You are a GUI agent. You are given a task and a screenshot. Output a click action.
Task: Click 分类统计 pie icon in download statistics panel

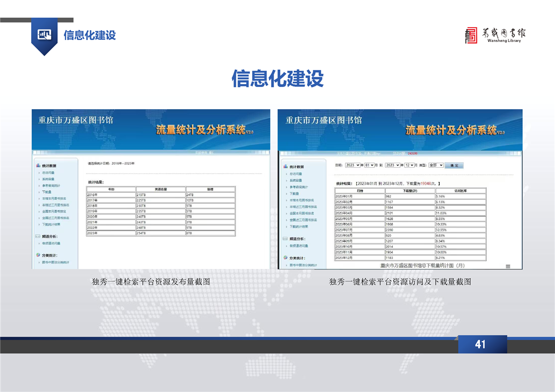coord(285,258)
